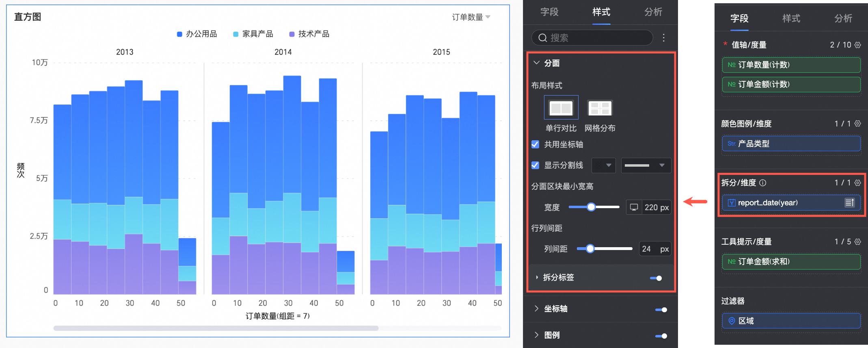Expand the 坐标轴 section
This screenshot has height=348, width=868.
(x=536, y=309)
